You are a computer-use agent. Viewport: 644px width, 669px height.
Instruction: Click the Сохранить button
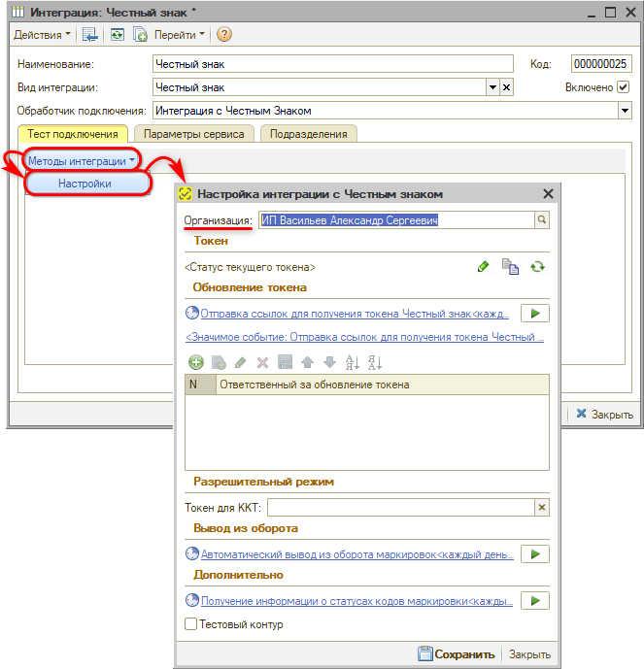pos(457,654)
